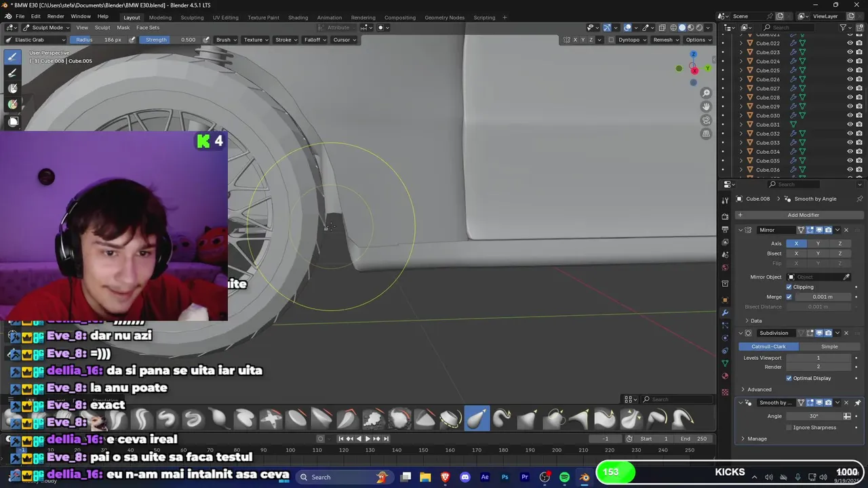Enable the Dyntopo checkbox

pyautogui.click(x=612, y=39)
